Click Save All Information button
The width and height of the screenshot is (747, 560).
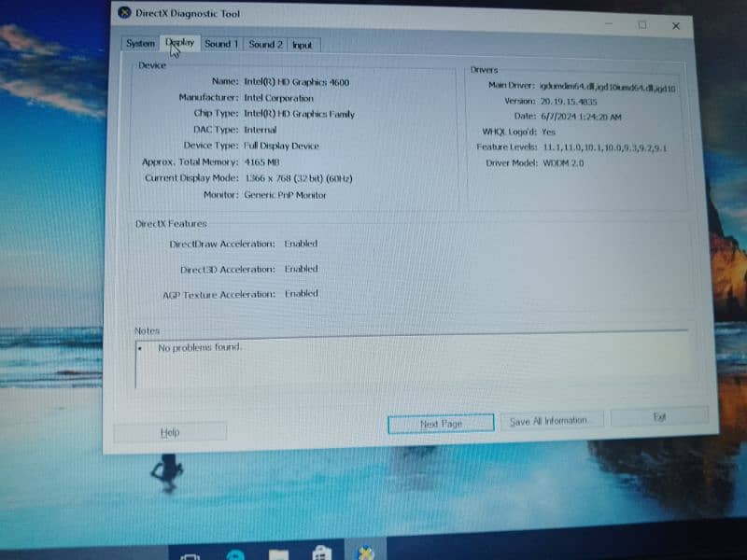549,421
